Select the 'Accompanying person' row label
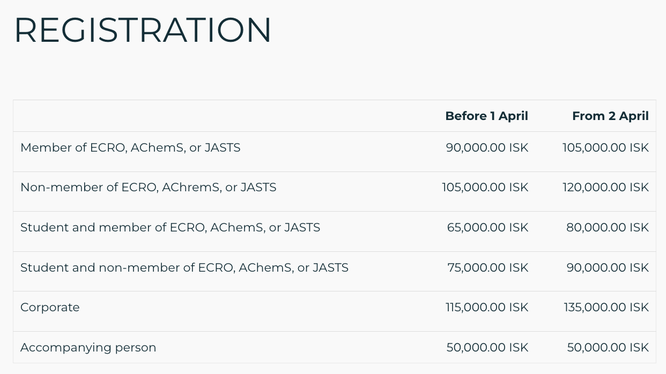Image resolution: width=666 pixels, height=374 pixels. point(88,348)
